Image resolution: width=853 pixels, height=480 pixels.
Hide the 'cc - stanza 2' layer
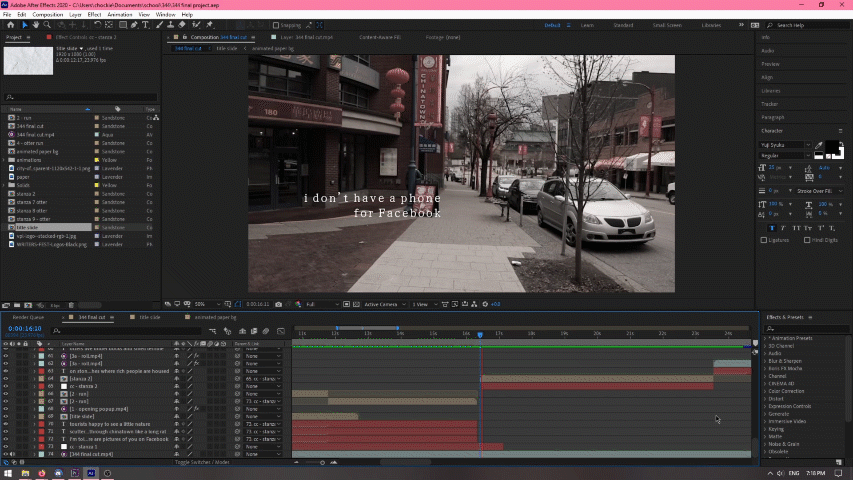(6, 386)
